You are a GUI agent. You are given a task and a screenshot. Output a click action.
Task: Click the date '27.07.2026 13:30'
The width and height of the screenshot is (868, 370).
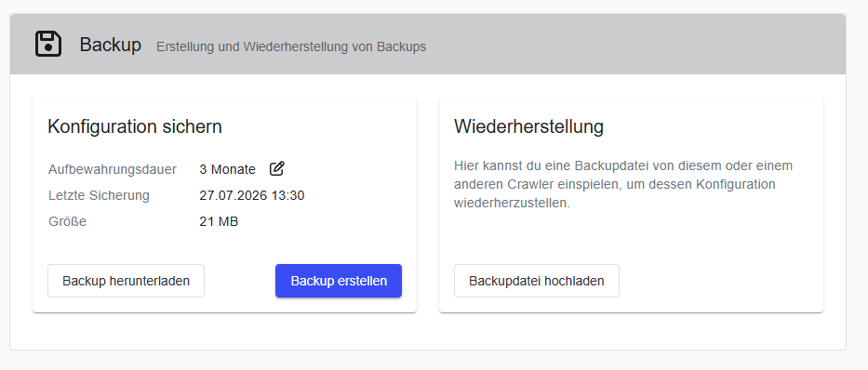pyautogui.click(x=252, y=195)
